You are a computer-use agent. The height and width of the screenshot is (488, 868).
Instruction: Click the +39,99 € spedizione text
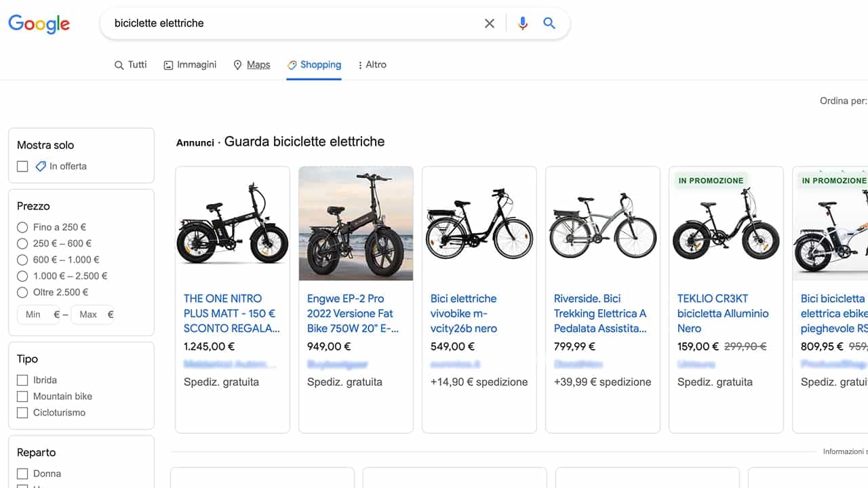click(x=603, y=382)
